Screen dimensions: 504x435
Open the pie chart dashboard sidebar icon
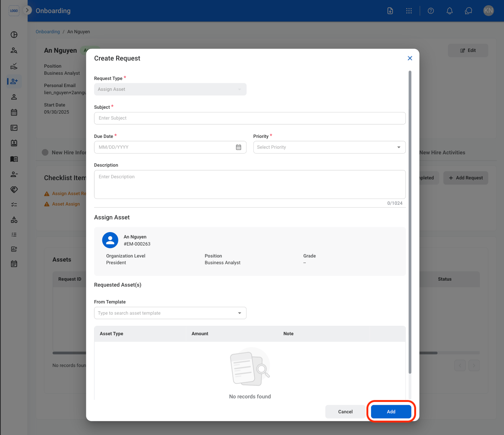click(14, 35)
